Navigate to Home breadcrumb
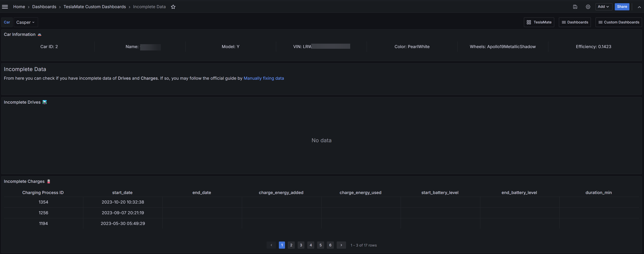This screenshot has height=254, width=644. [19, 7]
